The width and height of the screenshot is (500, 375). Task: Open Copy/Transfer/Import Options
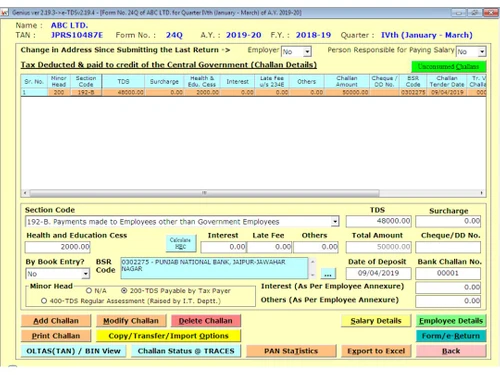click(168, 336)
